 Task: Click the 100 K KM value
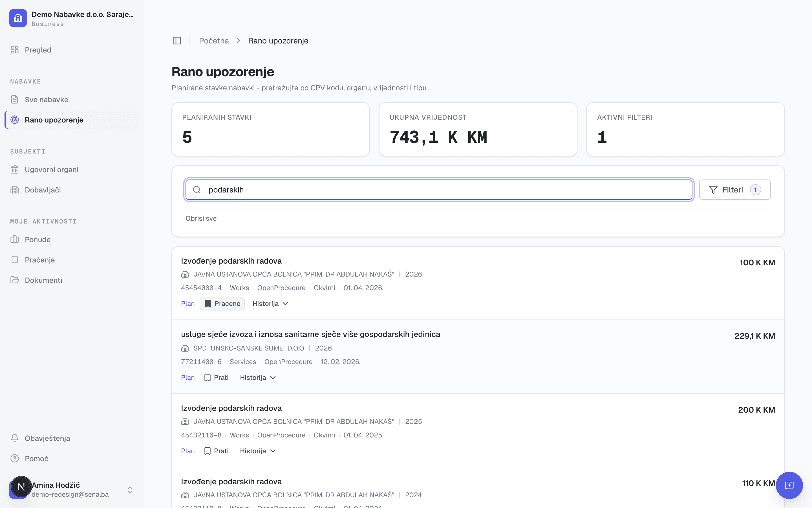pyautogui.click(x=757, y=263)
